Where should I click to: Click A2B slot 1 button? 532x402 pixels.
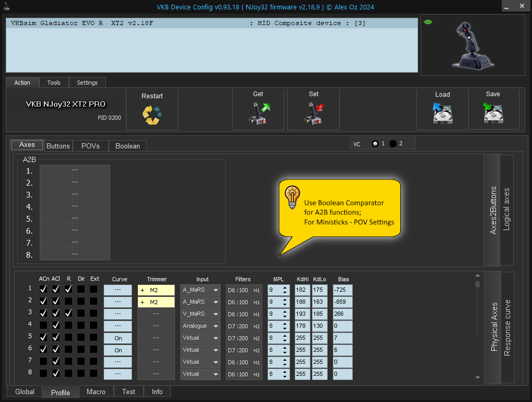(x=75, y=170)
